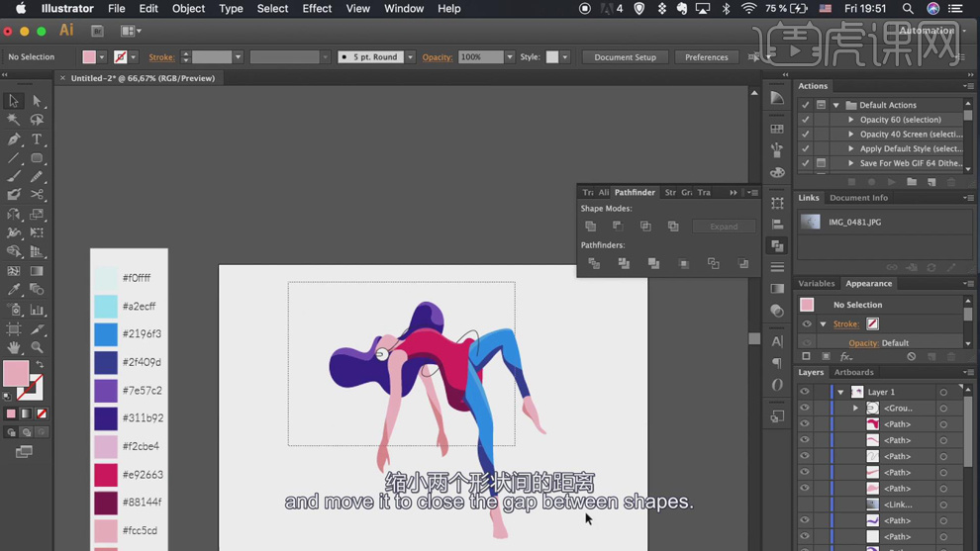This screenshot has height=551, width=980.
Task: Open the Effect menu
Action: (x=317, y=9)
